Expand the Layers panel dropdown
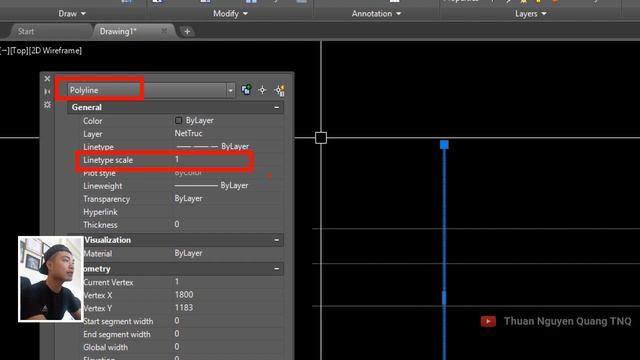640x360 pixels. pyautogui.click(x=531, y=14)
